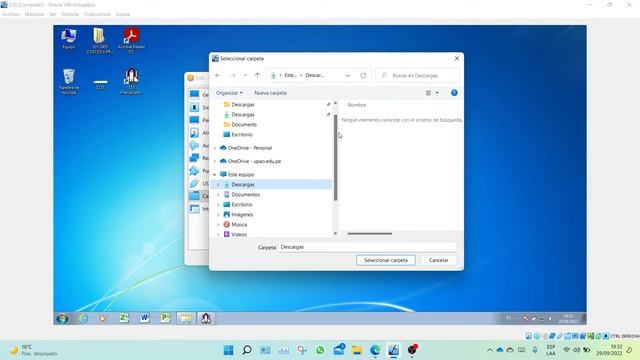Open the Equipo icon on the guest desktop
The height and width of the screenshot is (360, 640).
click(x=69, y=39)
